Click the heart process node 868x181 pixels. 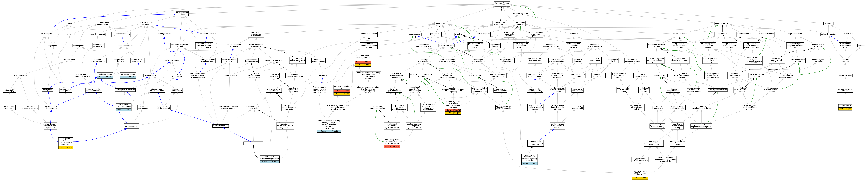tap(323, 76)
